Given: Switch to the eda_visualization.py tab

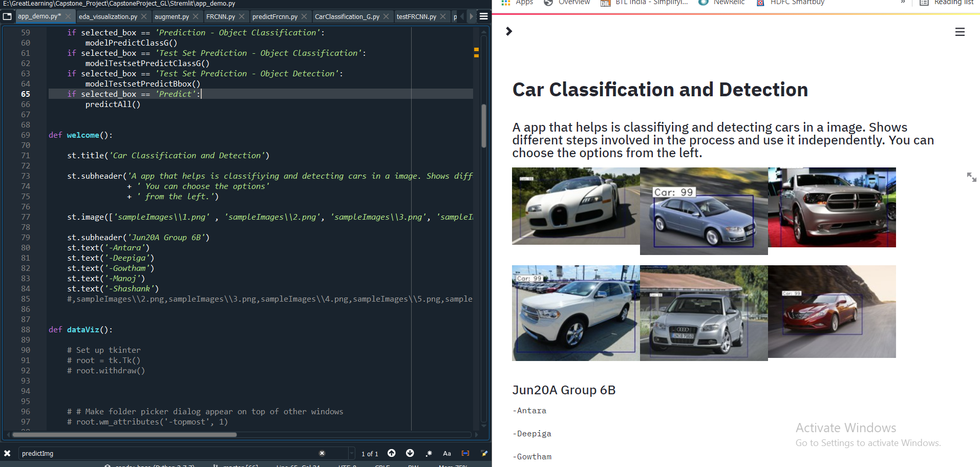Looking at the screenshot, I should [x=108, y=16].
